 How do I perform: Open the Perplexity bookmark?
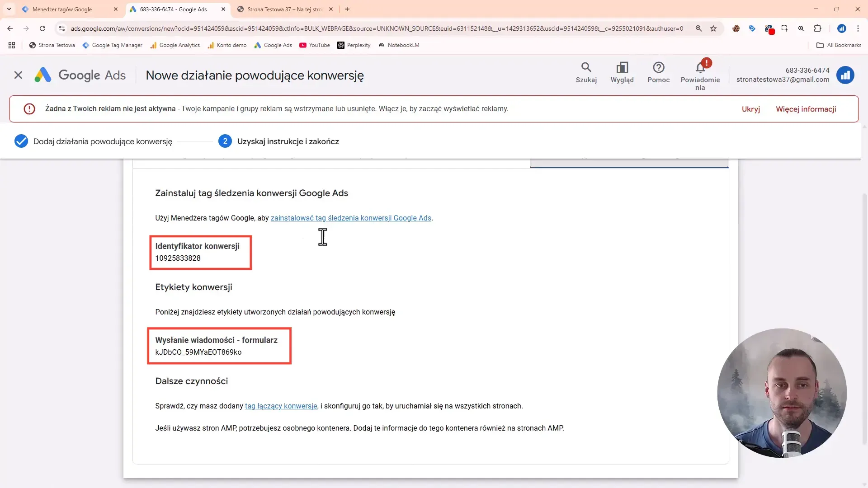pos(354,45)
